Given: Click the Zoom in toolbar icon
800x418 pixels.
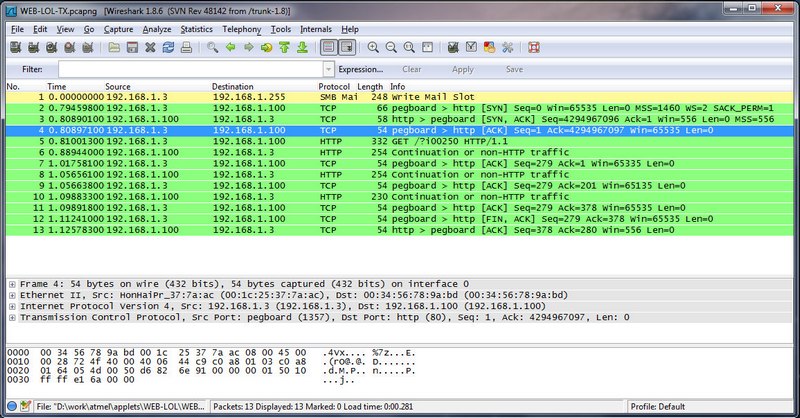Looking at the screenshot, I should click(373, 47).
